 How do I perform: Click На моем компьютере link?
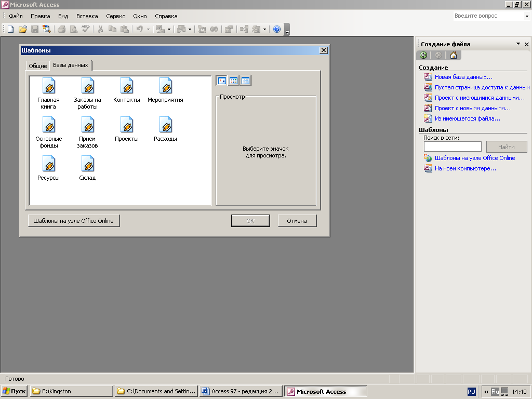click(x=465, y=169)
